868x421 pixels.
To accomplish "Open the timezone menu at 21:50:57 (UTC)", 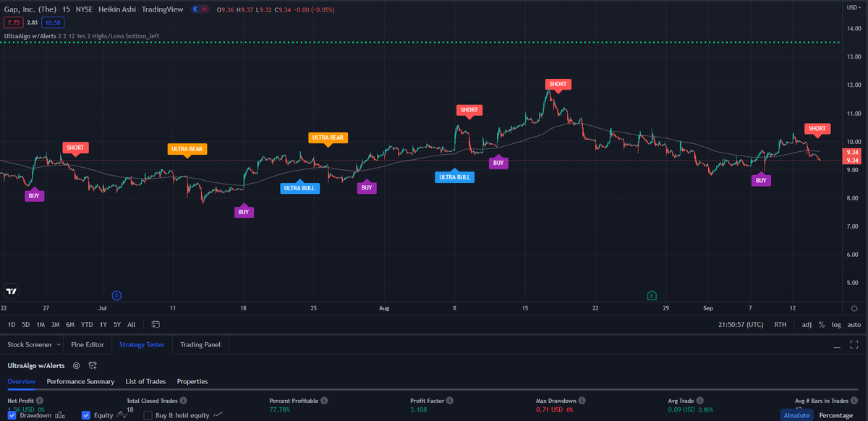I will (x=741, y=325).
